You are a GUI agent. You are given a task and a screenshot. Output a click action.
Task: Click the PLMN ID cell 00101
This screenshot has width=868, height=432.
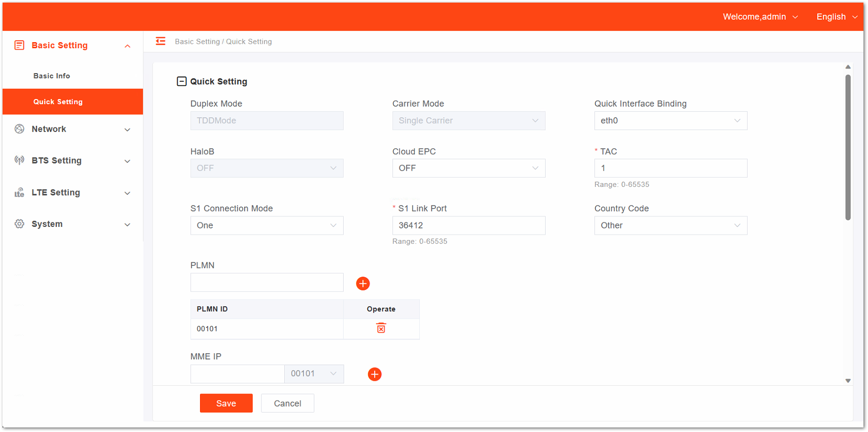[x=266, y=328]
